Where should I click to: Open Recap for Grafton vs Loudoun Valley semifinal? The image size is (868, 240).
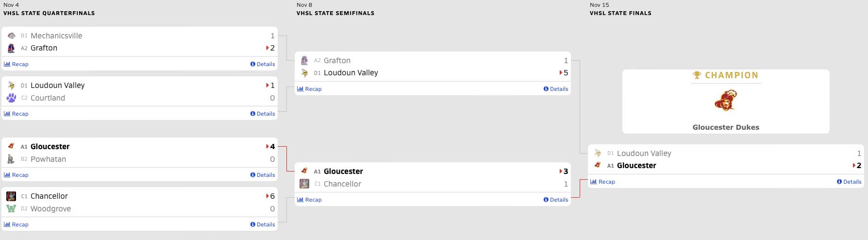[310, 89]
